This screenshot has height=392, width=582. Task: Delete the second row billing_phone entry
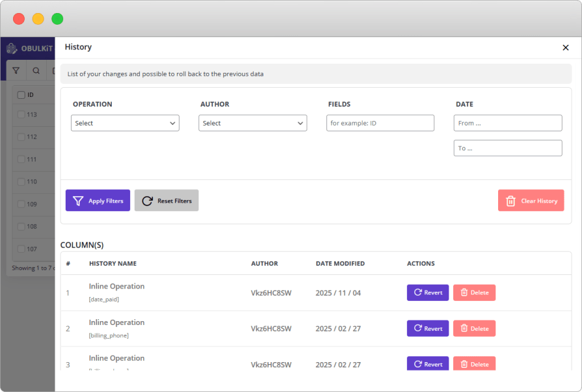point(474,328)
